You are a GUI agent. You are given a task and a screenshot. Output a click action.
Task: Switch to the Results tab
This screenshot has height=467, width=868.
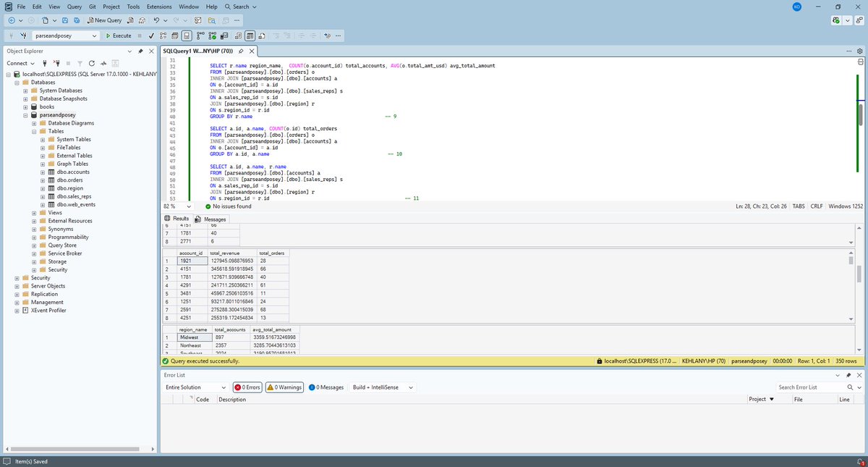click(176, 219)
